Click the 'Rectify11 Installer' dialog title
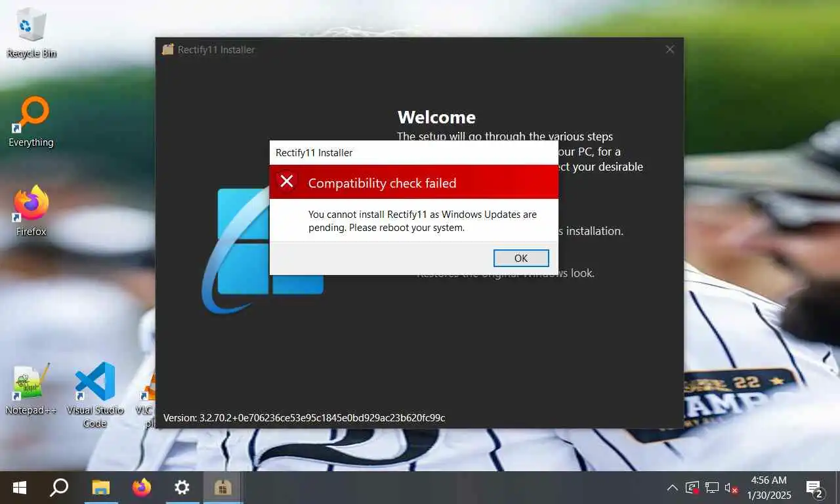Viewport: 840px width, 504px height. pos(314,152)
